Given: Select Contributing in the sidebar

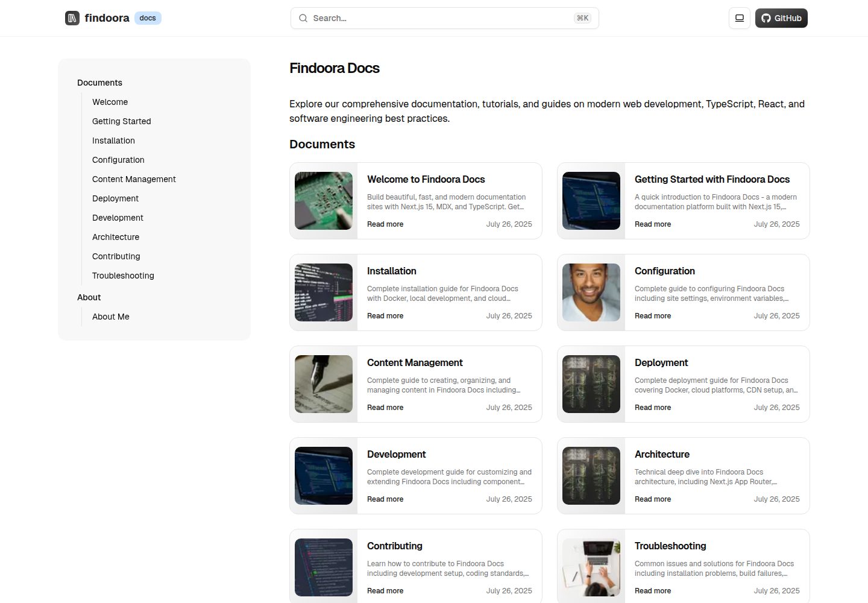Looking at the screenshot, I should 116,256.
